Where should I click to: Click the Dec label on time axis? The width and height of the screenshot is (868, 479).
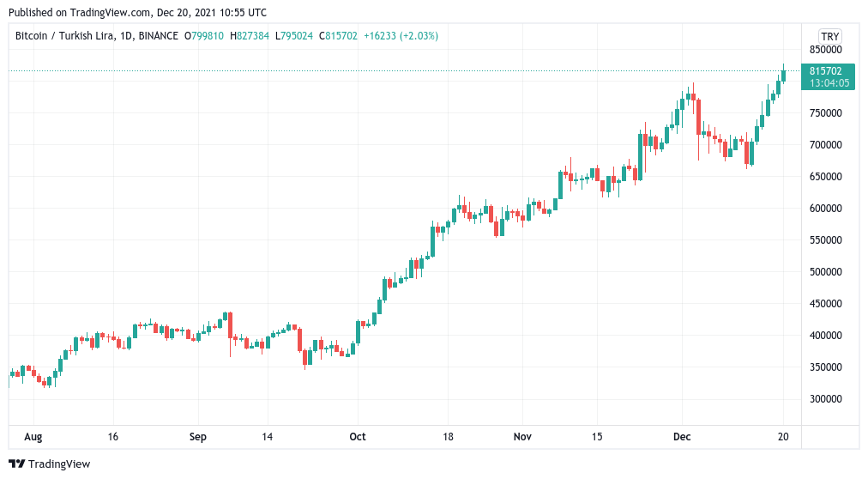pyautogui.click(x=682, y=437)
